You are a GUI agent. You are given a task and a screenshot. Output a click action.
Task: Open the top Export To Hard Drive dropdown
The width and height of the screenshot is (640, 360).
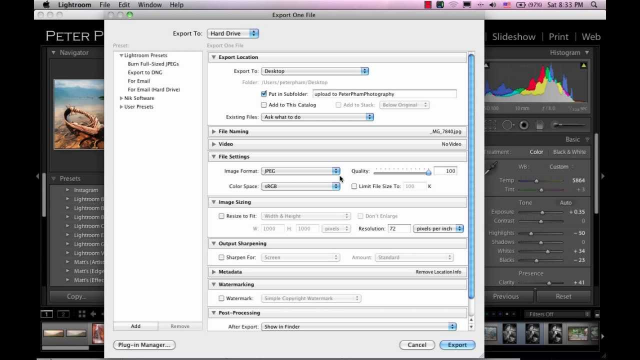[x=233, y=33]
